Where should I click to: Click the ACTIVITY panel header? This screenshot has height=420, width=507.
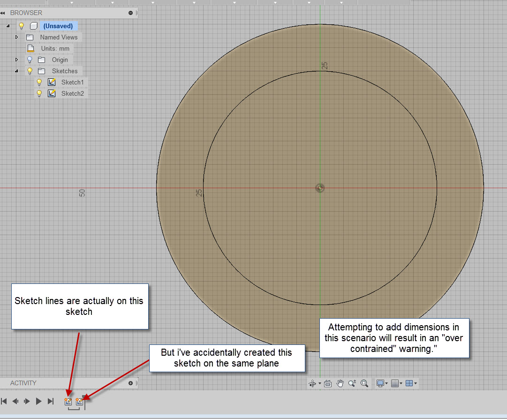pos(69,383)
